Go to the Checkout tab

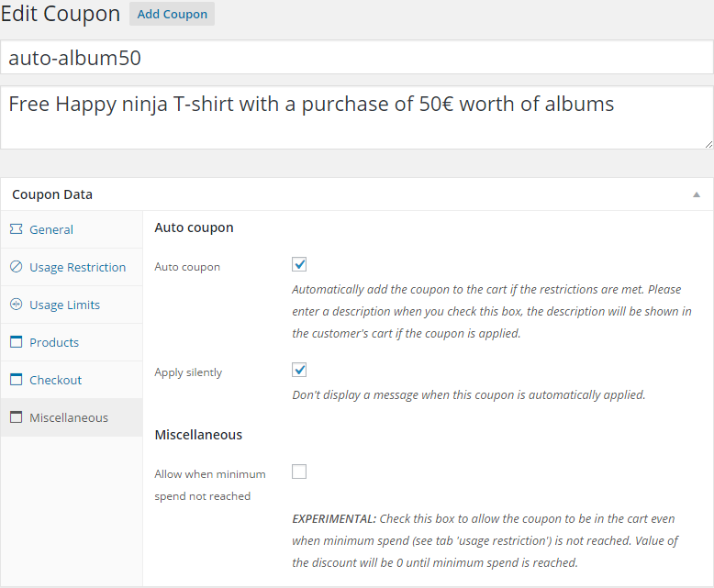pos(55,380)
